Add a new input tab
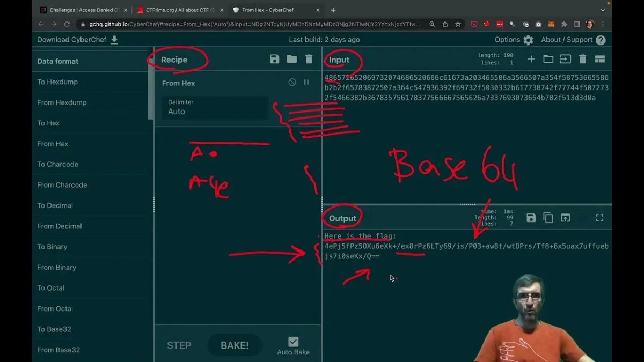644x362 pixels. [531, 59]
